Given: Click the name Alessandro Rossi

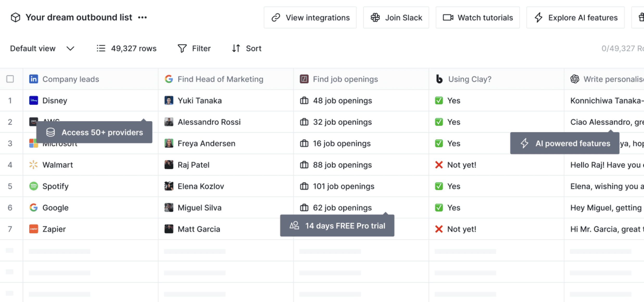Looking at the screenshot, I should pyautogui.click(x=209, y=122).
